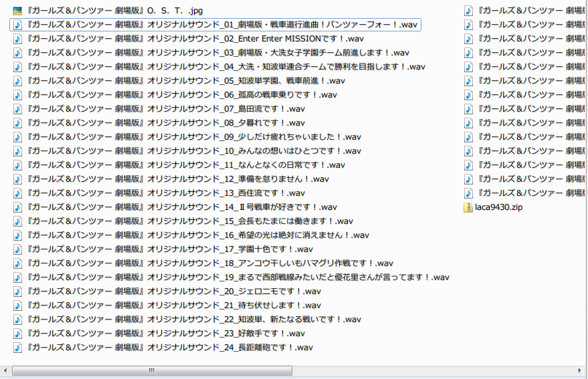Click the audio icon of track 01 wav
The width and height of the screenshot is (588, 379).
click(17, 25)
